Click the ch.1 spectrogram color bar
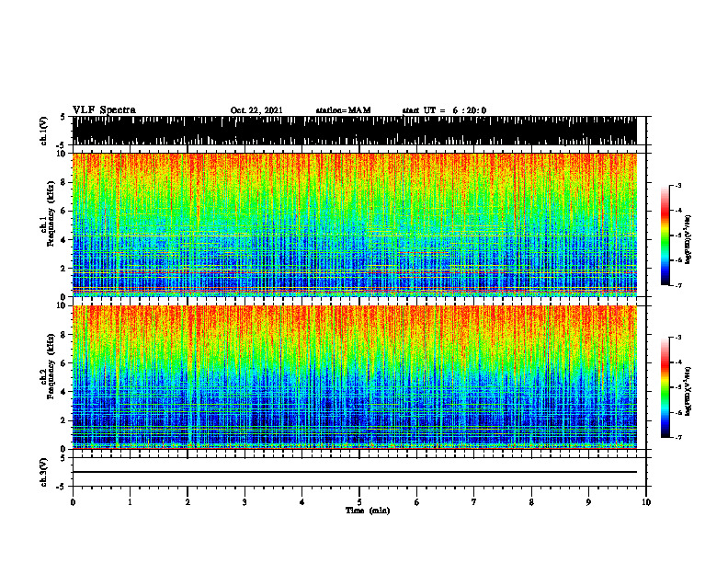Image resolution: width=728 pixels, height=563 pixels. tap(665, 236)
